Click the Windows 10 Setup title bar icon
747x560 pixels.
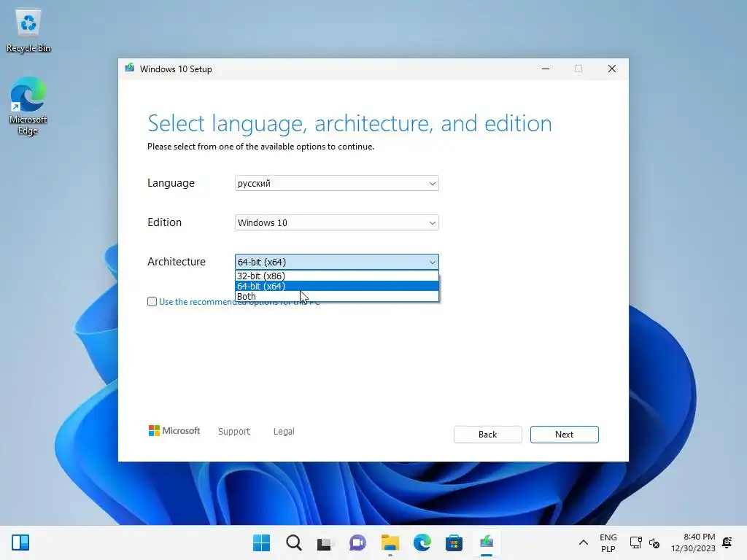tap(130, 69)
